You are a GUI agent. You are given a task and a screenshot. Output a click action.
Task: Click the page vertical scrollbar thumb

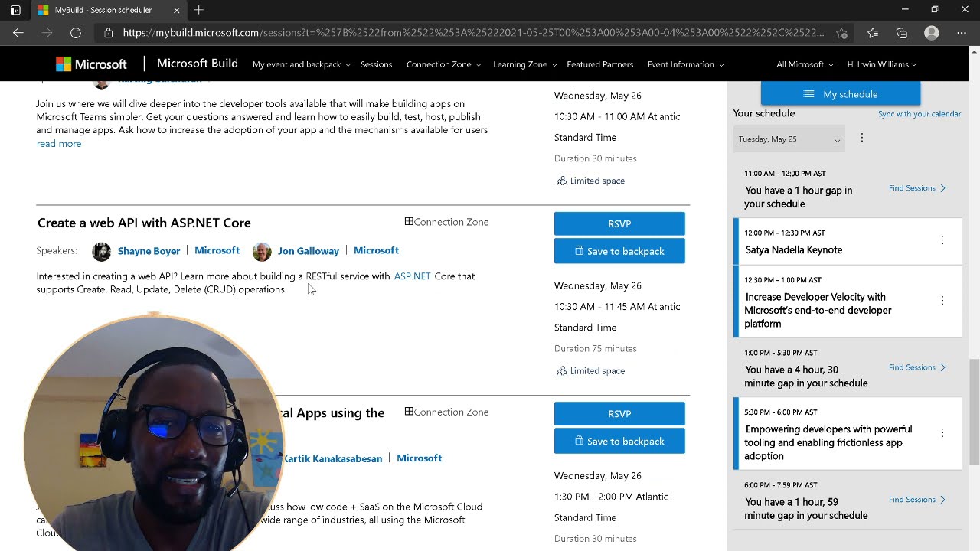974,409
